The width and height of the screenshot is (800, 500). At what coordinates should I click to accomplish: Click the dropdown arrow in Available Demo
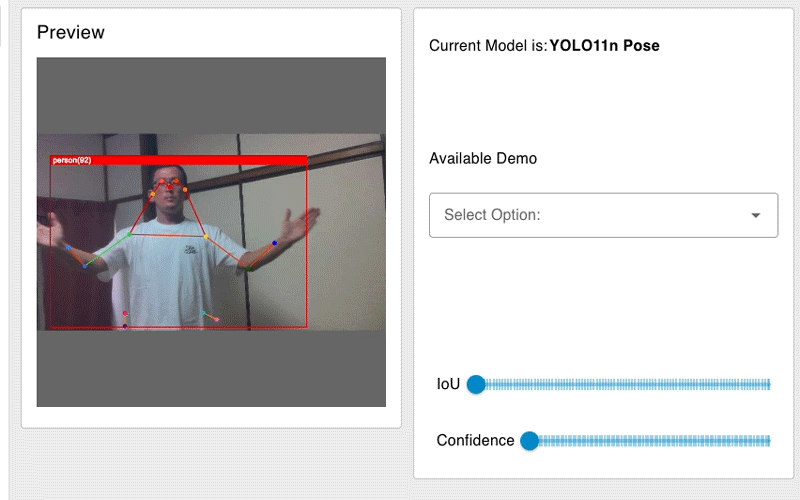[x=756, y=215]
